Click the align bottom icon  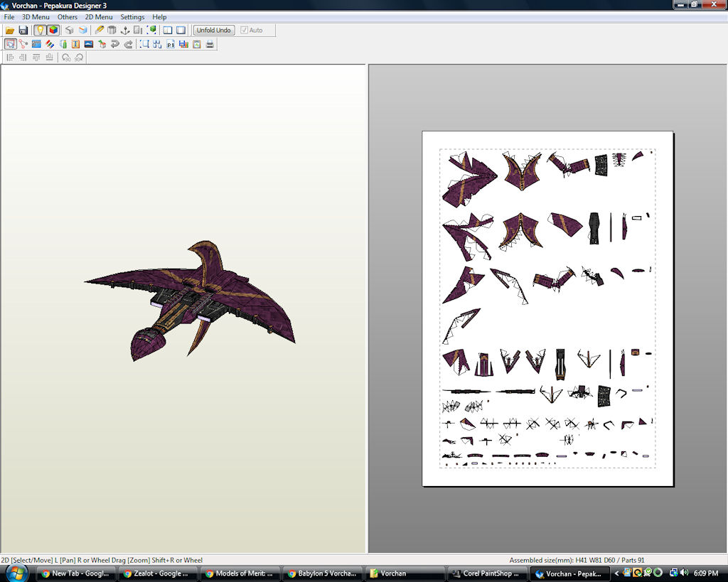click(49, 58)
